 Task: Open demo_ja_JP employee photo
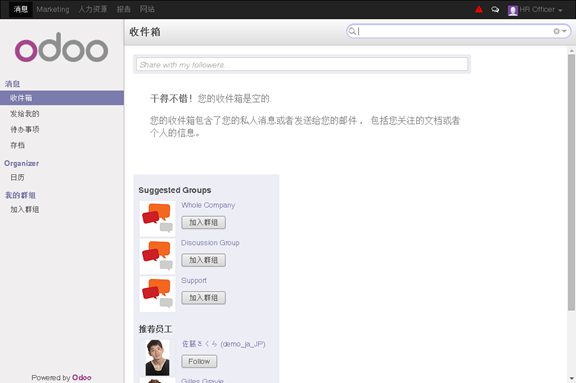coord(158,357)
